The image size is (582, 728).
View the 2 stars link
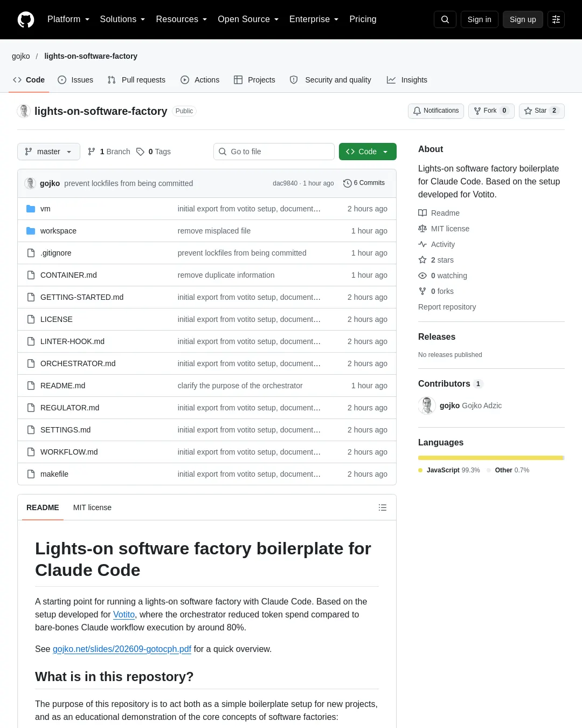pos(436,260)
